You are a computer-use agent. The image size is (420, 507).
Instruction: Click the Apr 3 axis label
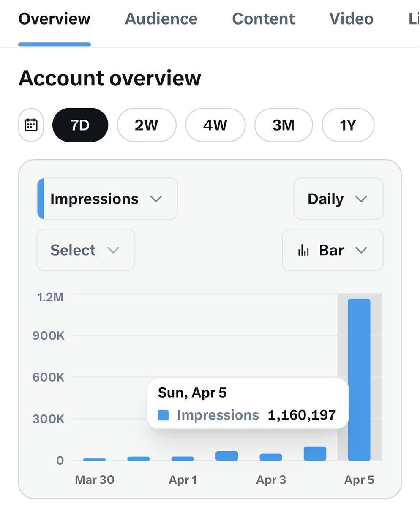271,480
